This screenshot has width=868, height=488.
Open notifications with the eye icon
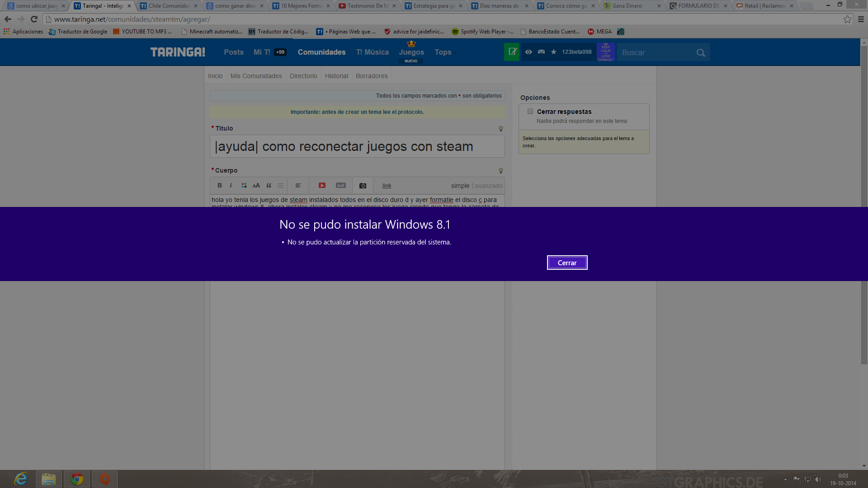[x=528, y=52]
